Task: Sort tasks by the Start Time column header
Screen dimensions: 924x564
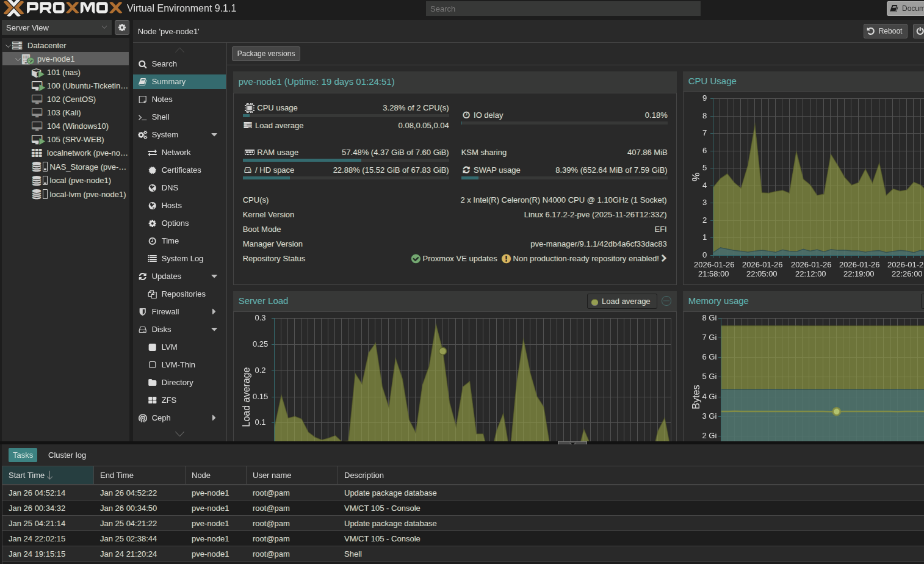Action: coord(31,475)
